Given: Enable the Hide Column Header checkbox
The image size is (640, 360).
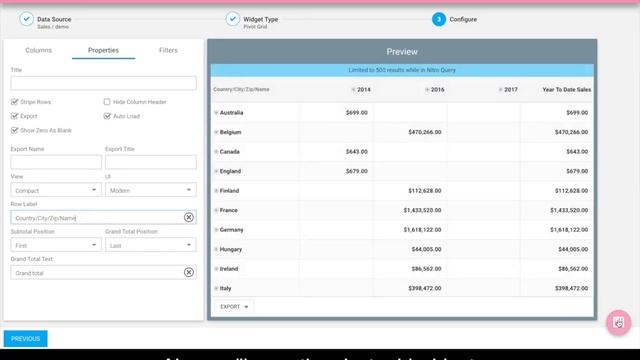Looking at the screenshot, I should 107,102.
